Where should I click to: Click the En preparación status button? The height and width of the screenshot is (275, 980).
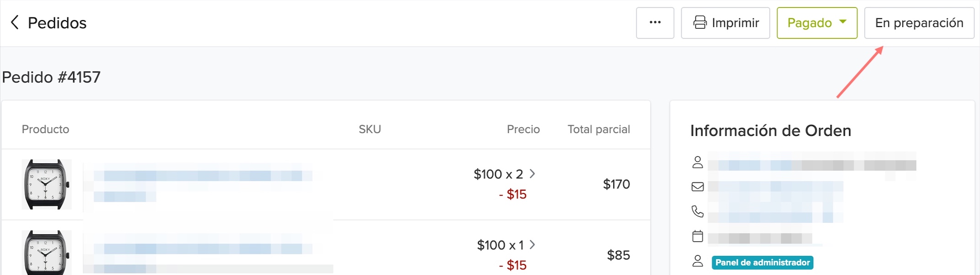[x=919, y=22]
